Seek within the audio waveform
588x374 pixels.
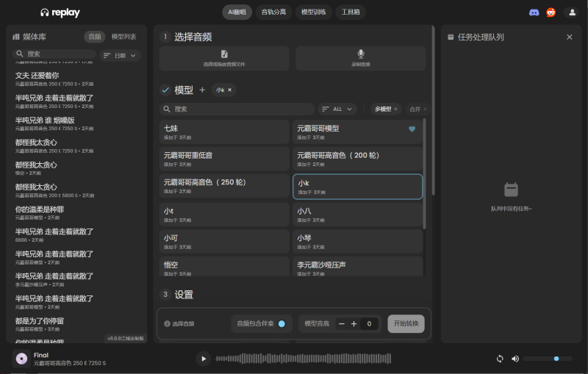(x=303, y=359)
